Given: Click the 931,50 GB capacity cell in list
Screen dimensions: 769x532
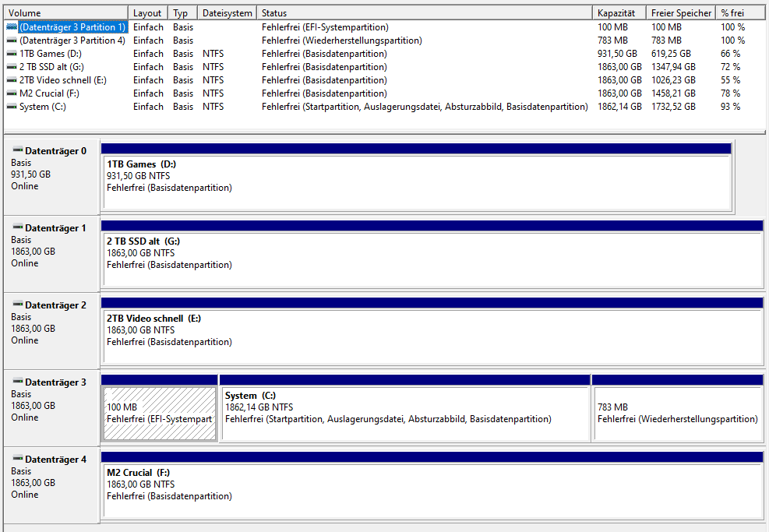Looking at the screenshot, I should point(617,54).
